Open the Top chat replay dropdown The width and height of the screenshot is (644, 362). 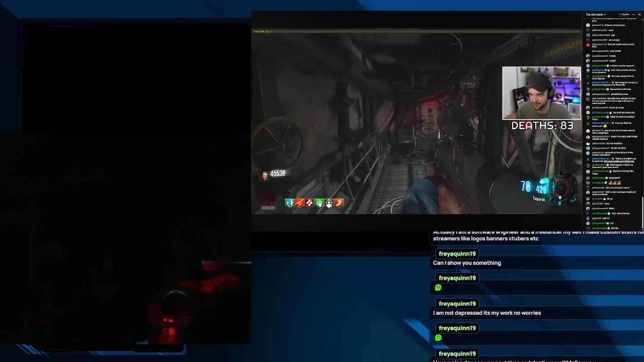pyautogui.click(x=596, y=15)
